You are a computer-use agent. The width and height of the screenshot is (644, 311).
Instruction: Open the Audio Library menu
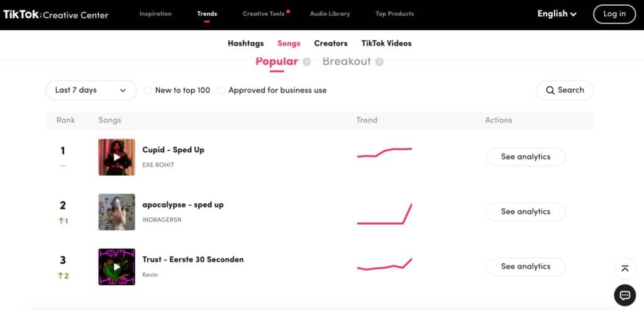[330, 14]
